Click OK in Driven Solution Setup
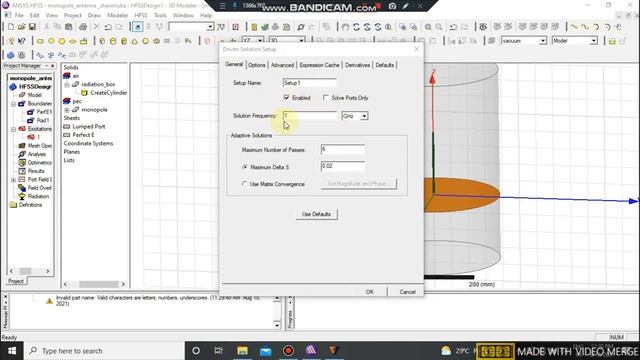The image size is (640, 360). pyautogui.click(x=370, y=292)
